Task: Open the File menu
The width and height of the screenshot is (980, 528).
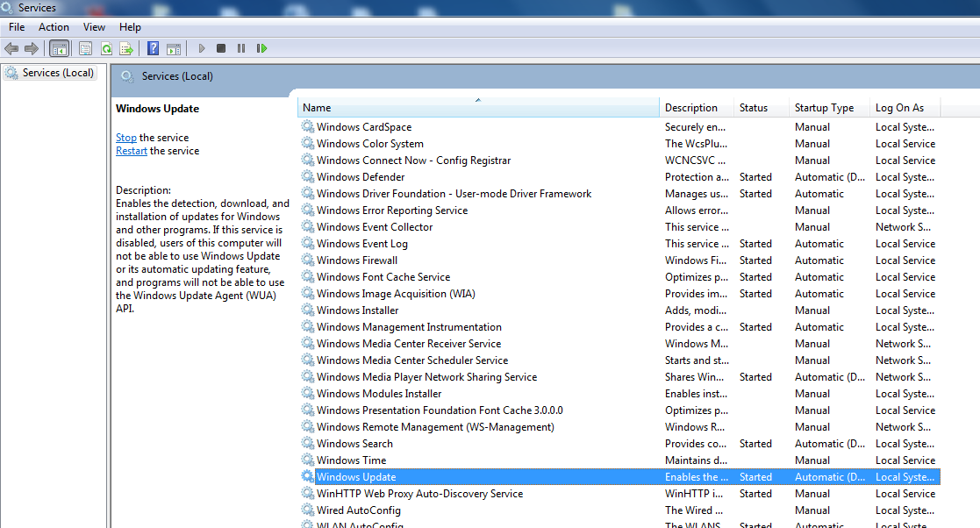Action: pos(17,27)
